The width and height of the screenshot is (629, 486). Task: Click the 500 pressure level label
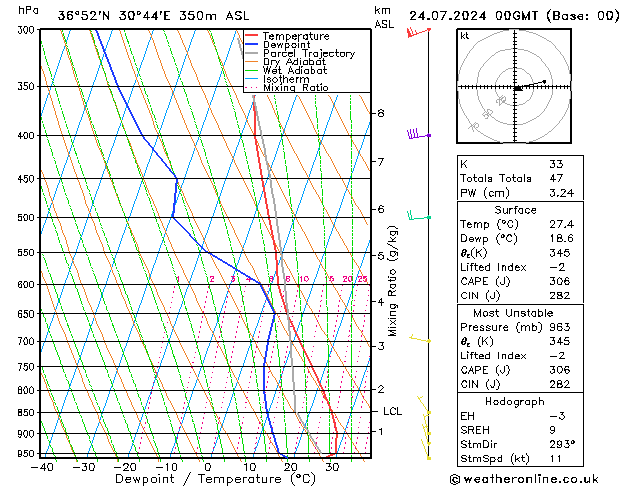(x=28, y=217)
